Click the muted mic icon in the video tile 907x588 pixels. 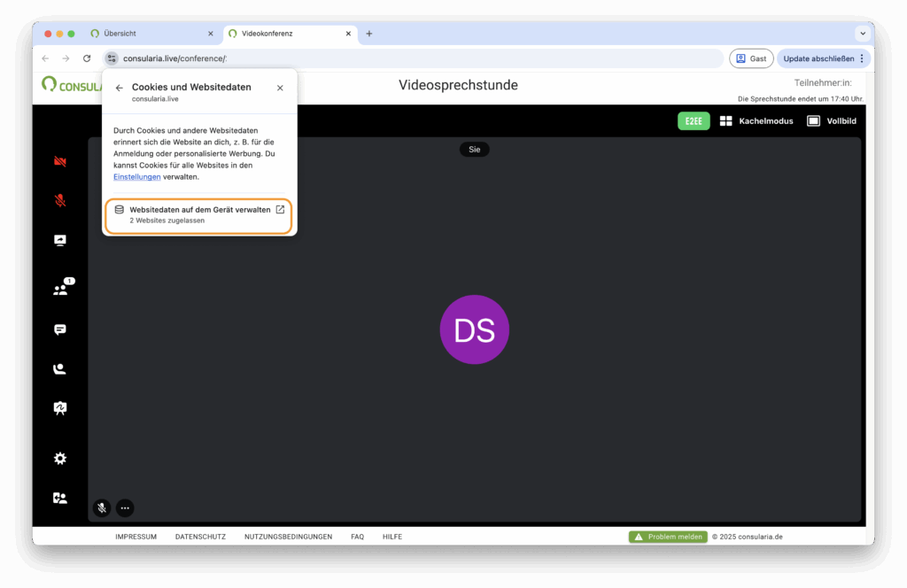[x=102, y=507]
